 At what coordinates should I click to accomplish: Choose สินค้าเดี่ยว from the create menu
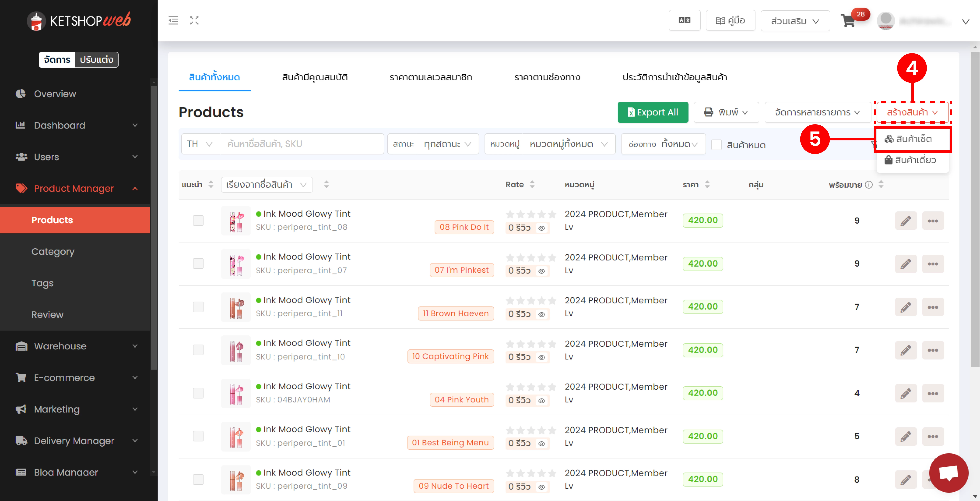[x=912, y=160]
